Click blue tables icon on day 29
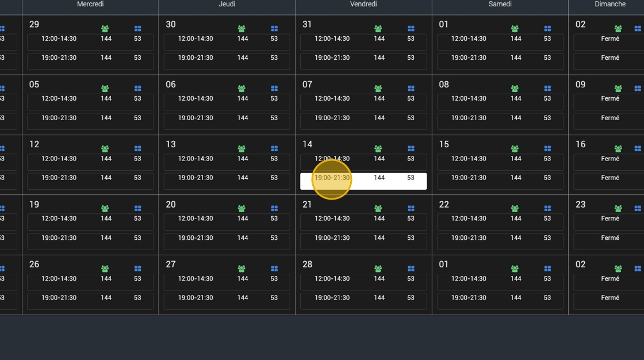Viewport: 644px width, 360px height. (x=137, y=28)
